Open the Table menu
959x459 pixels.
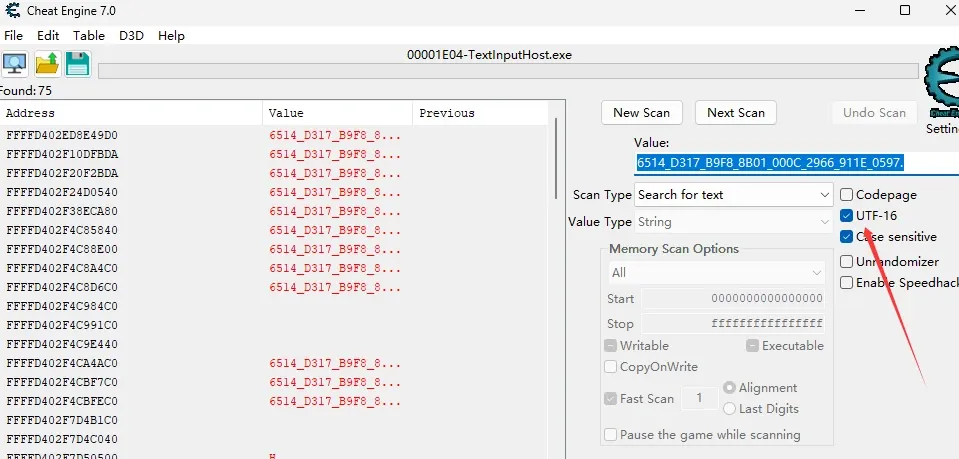[89, 35]
